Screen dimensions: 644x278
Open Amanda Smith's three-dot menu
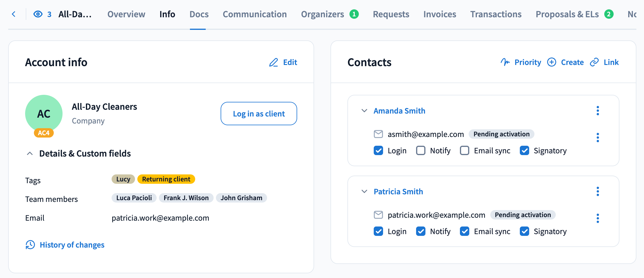[598, 111]
